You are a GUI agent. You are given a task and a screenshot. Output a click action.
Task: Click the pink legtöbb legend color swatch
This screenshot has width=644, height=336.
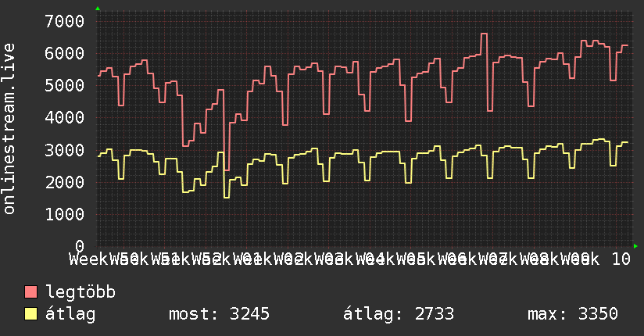30,292
